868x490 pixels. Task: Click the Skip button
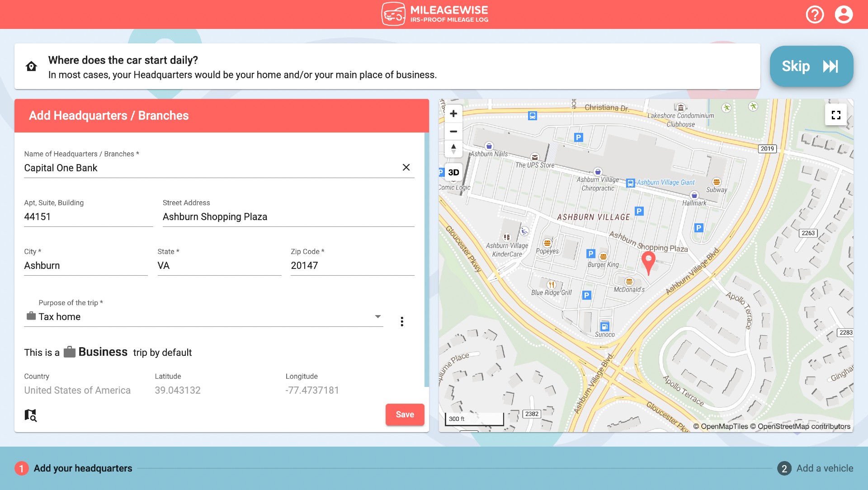pyautogui.click(x=811, y=66)
